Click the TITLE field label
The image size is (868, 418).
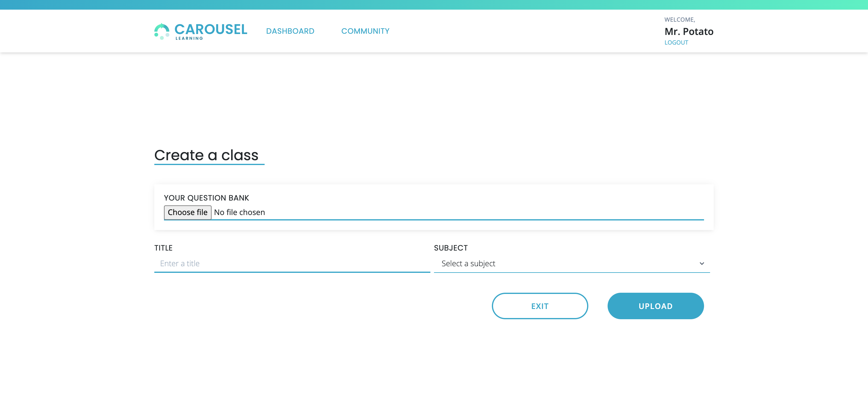click(x=163, y=248)
